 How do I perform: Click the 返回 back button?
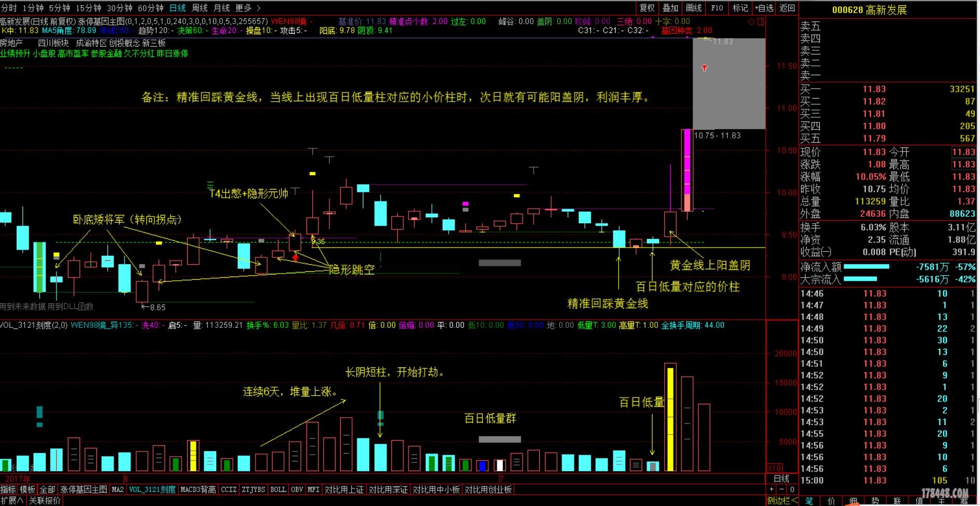point(787,8)
